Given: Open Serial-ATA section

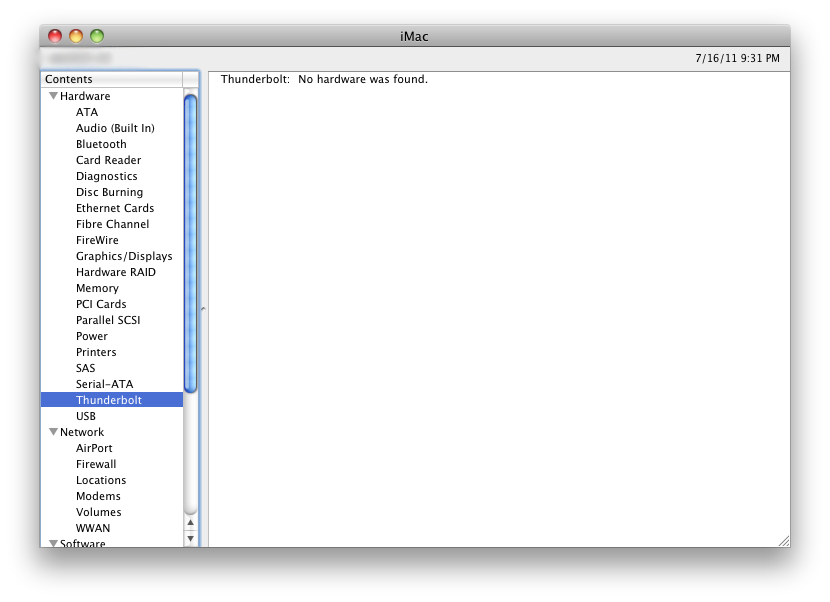Looking at the screenshot, I should (104, 384).
